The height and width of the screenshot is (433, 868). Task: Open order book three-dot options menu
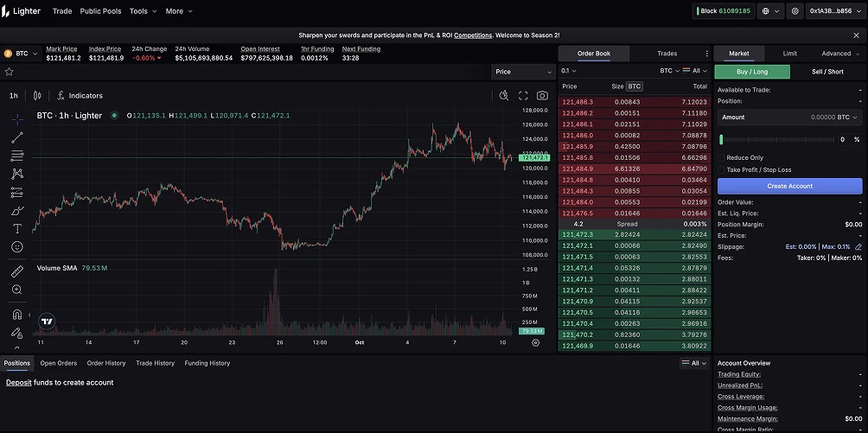[706, 54]
